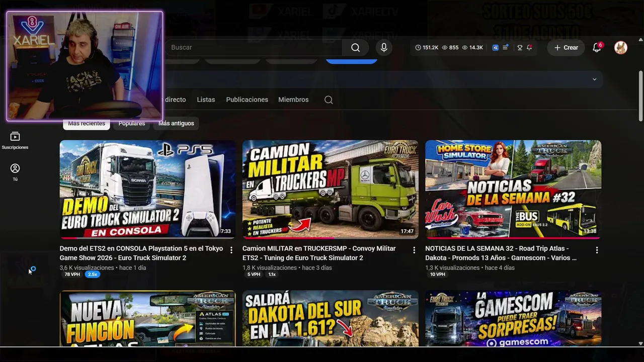Select the Populares filter
Screen dimensions: 644x362
click(132, 124)
